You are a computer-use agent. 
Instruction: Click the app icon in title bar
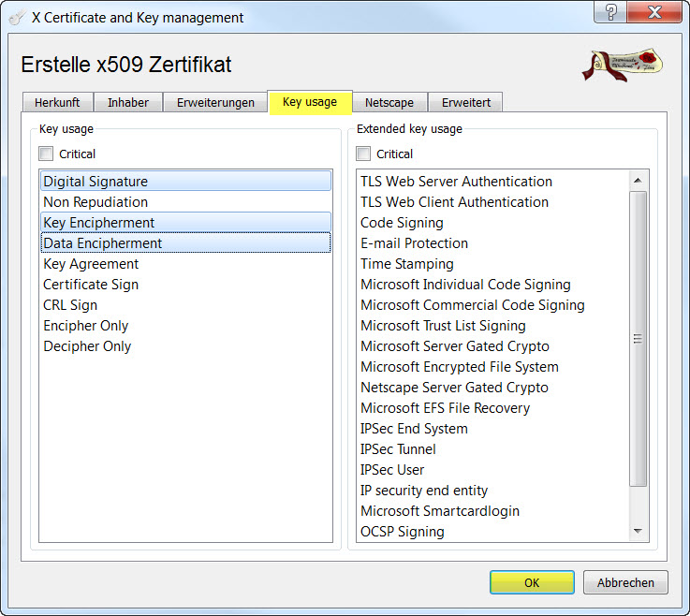pyautogui.click(x=16, y=17)
